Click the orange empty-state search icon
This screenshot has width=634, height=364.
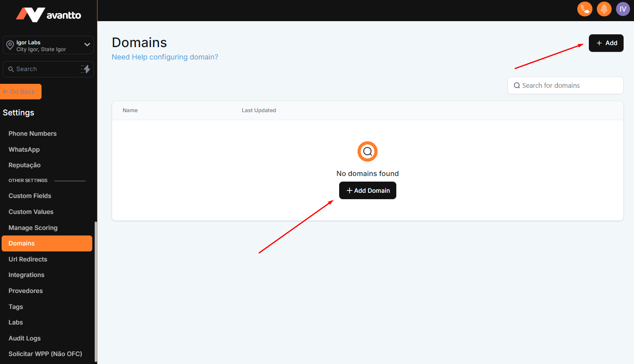pyautogui.click(x=367, y=152)
